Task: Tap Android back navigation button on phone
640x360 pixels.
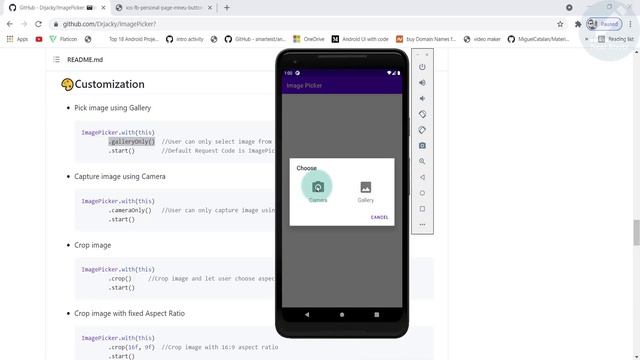Action: [307, 315]
